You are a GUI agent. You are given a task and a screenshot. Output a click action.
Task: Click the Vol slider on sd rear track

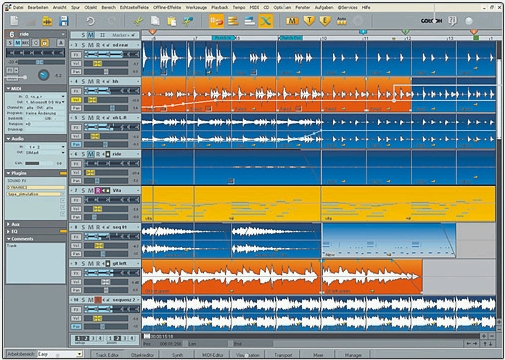click(106, 63)
